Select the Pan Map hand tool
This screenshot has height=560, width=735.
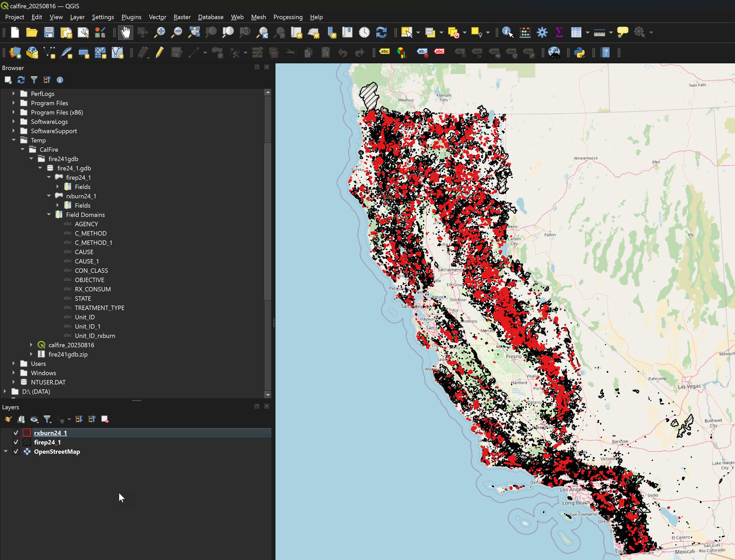tap(125, 32)
